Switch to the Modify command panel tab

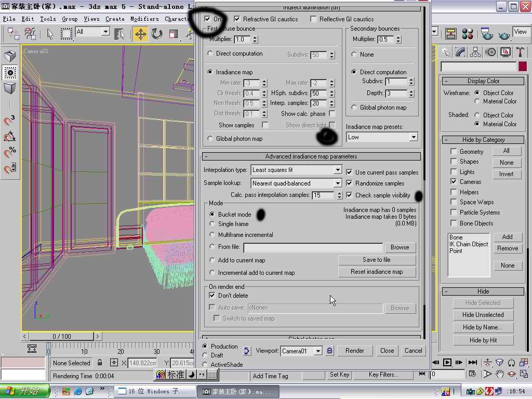(x=460, y=52)
